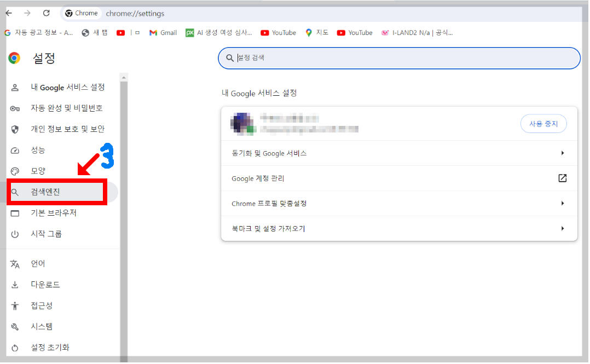Reload the settings page
The height and width of the screenshot is (364, 590).
click(45, 13)
